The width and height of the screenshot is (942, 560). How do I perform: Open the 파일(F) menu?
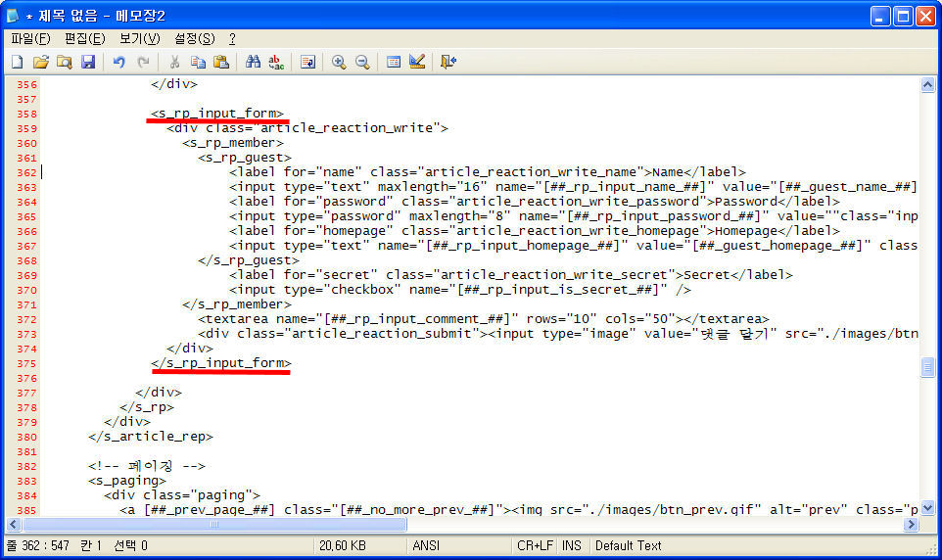click(x=30, y=38)
